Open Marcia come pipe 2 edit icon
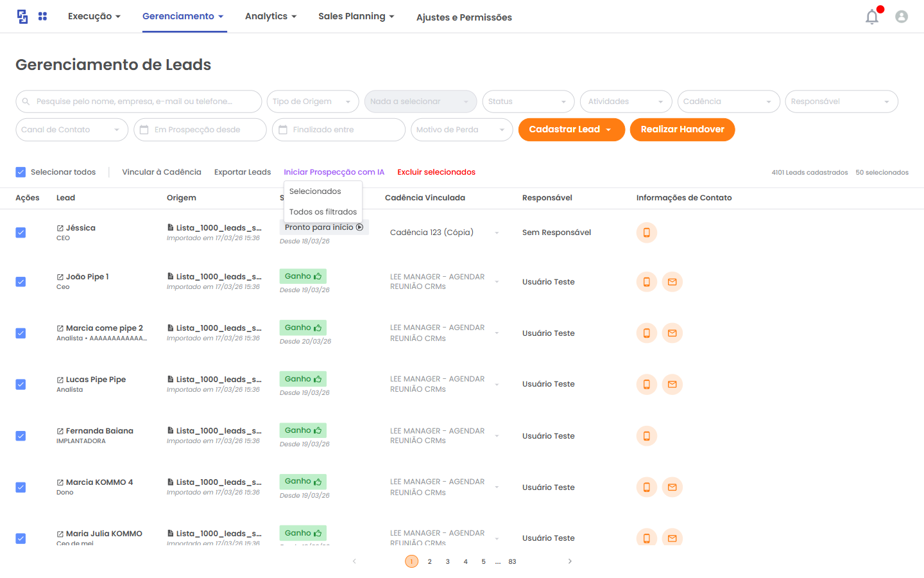 coord(60,329)
